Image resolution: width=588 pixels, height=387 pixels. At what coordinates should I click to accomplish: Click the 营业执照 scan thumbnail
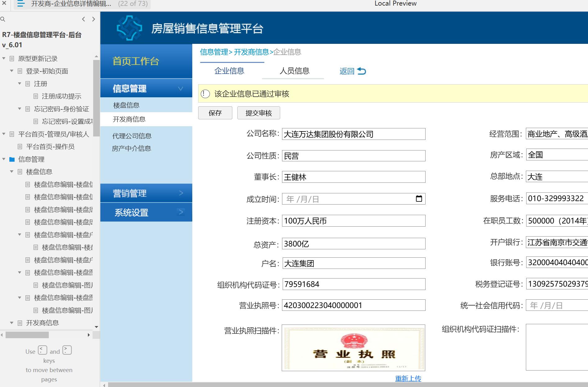(x=353, y=348)
